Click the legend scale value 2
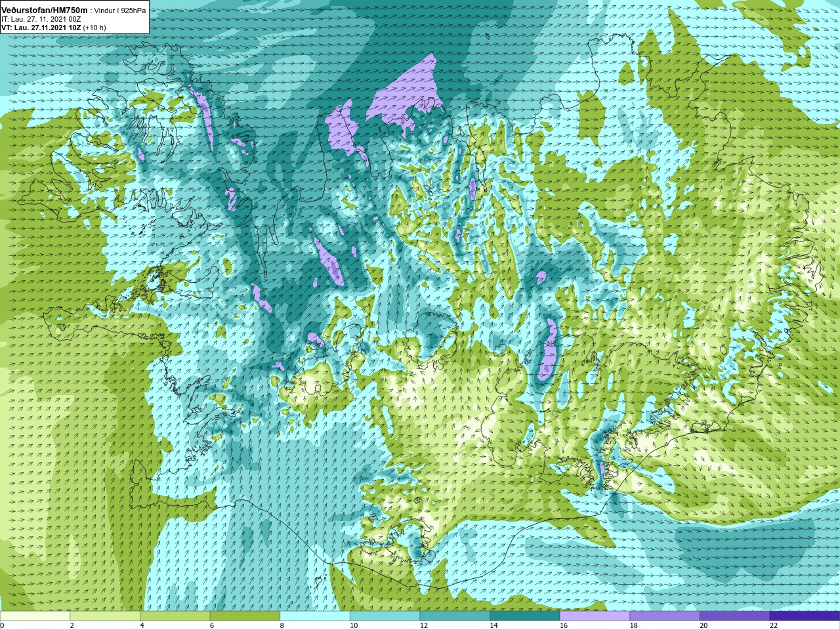 [72, 625]
